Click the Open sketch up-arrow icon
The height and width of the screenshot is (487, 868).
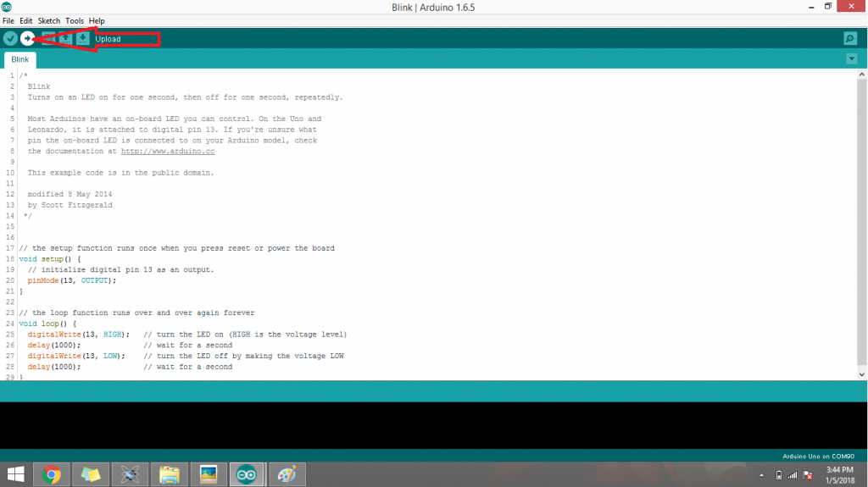pos(65,38)
